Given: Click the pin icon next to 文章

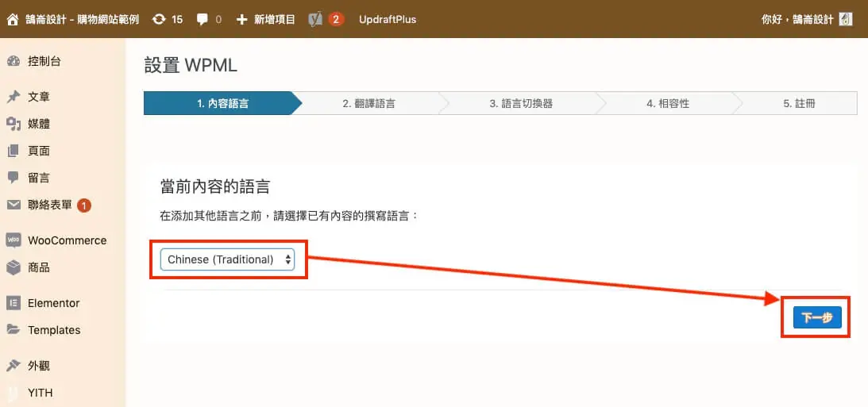Looking at the screenshot, I should (x=14, y=97).
